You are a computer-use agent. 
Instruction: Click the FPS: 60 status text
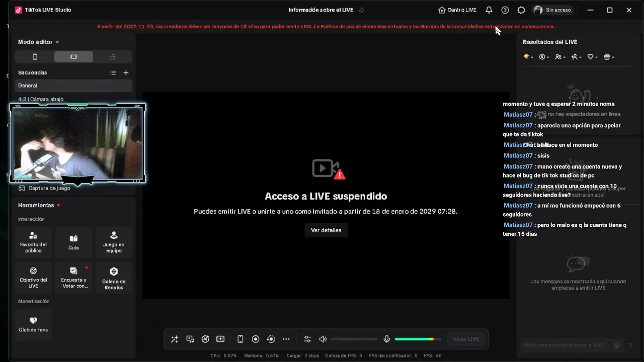[x=433, y=355]
